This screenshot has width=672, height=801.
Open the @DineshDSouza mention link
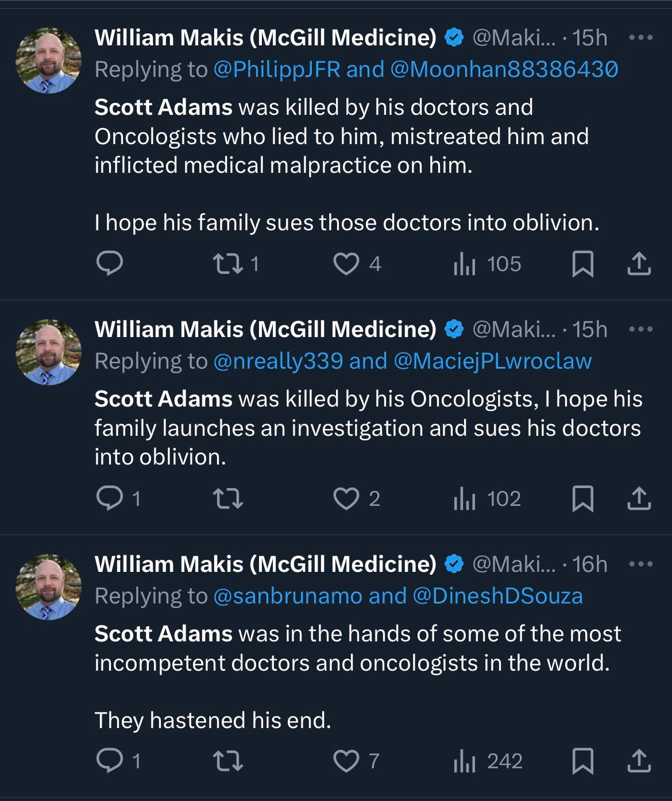click(x=497, y=596)
